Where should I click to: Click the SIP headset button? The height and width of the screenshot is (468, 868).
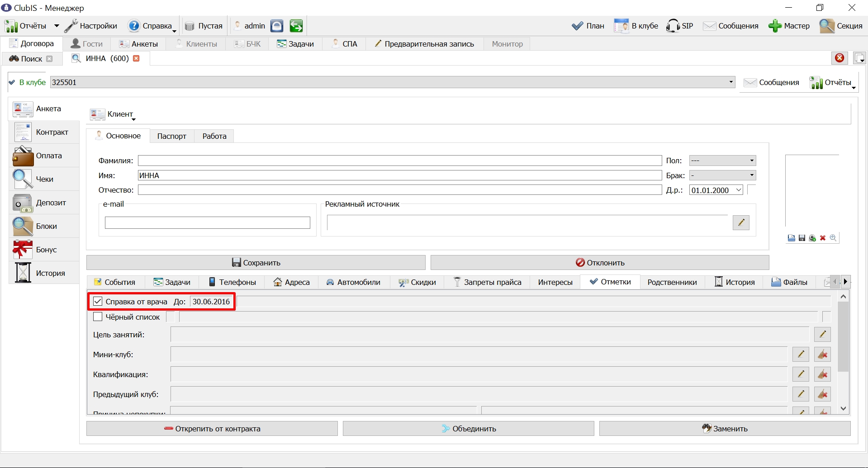680,26
